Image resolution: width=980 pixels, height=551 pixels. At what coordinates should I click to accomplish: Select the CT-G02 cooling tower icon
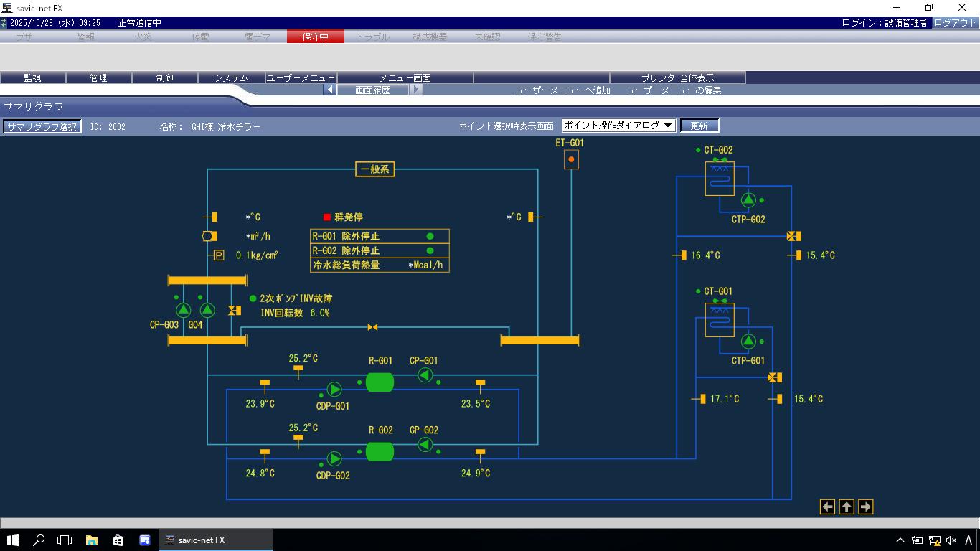click(x=720, y=178)
